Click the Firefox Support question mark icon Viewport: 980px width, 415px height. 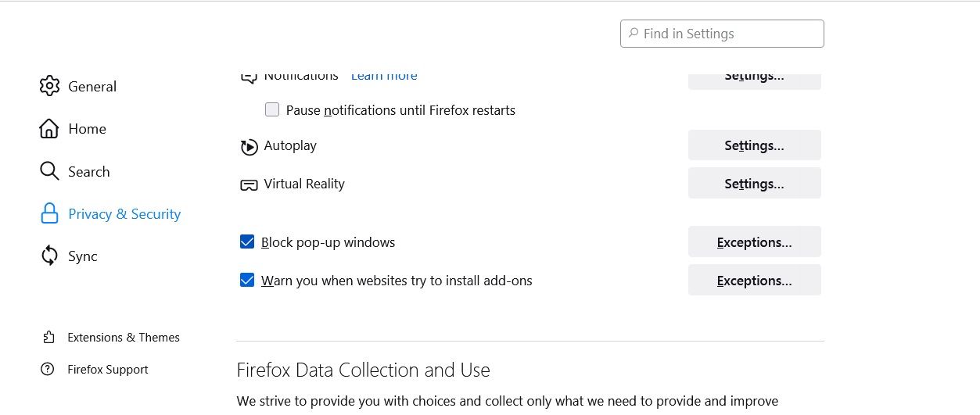(x=48, y=369)
